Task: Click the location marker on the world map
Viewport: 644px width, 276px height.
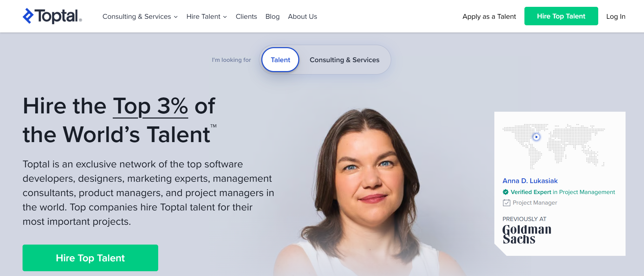Action: (x=536, y=137)
